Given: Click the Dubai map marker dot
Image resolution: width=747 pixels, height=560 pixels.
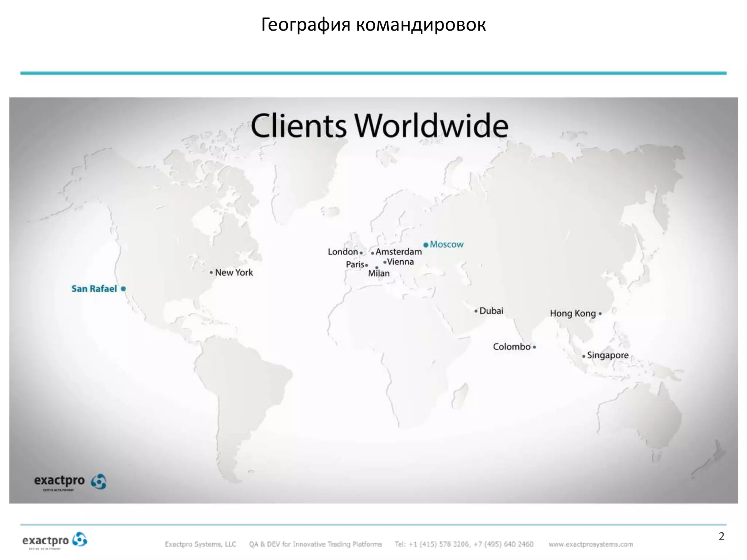Looking at the screenshot, I should pos(476,311).
